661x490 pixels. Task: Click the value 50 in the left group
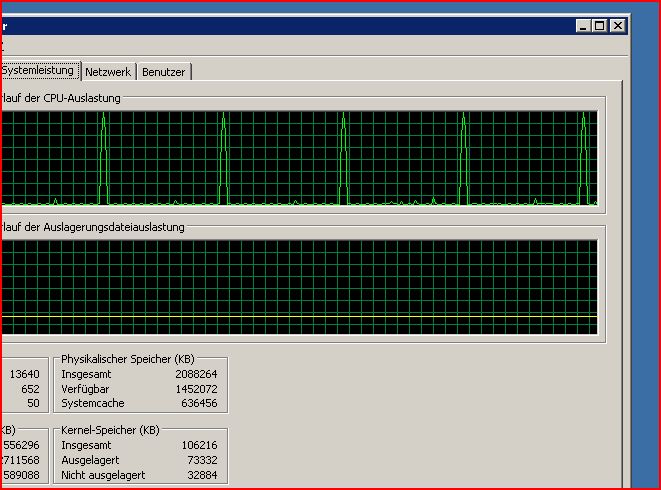click(33, 403)
